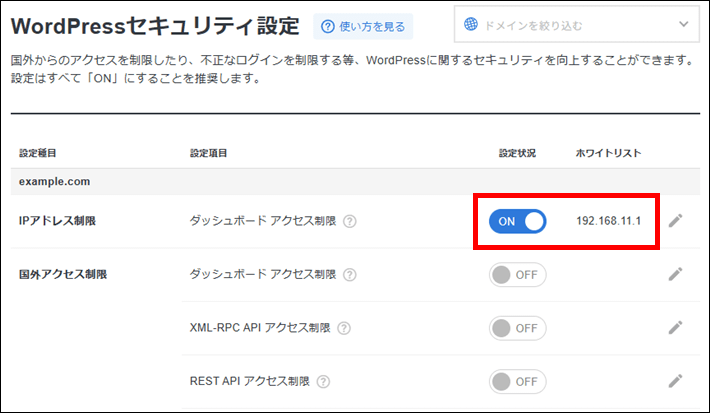Open the ドメインを絞り込む domain filter dropdown
Viewport: 710px width, 413px height.
coord(576,24)
